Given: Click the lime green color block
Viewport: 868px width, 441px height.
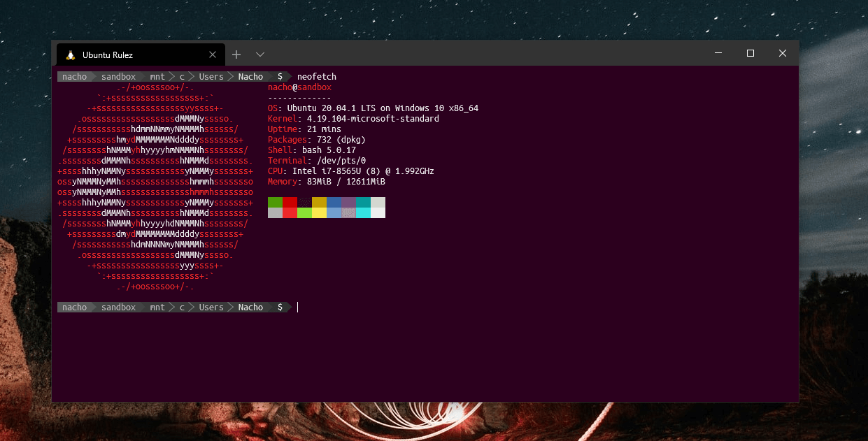Looking at the screenshot, I should [304, 212].
